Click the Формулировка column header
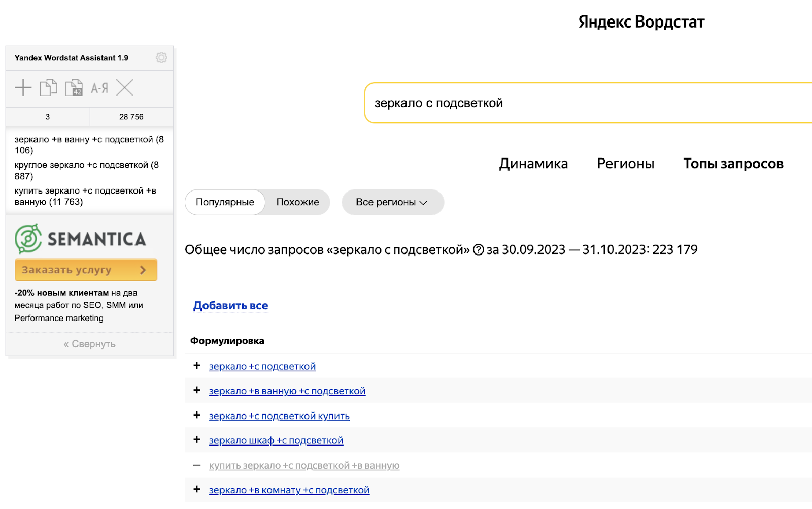812x509 pixels. (227, 341)
